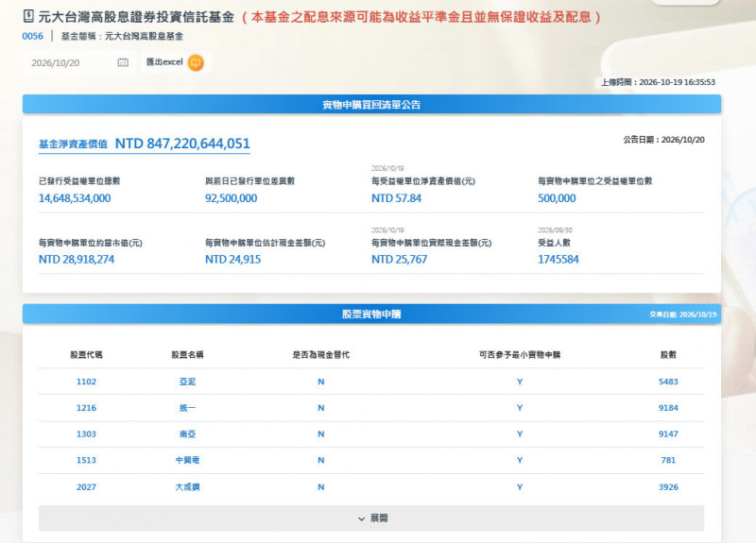756x543 pixels.
Task: Click the 已發行受益權單位總數 label
Action: [x=79, y=181]
